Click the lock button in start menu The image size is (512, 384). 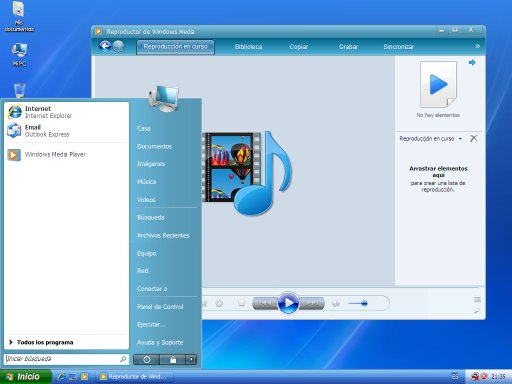coord(173,360)
